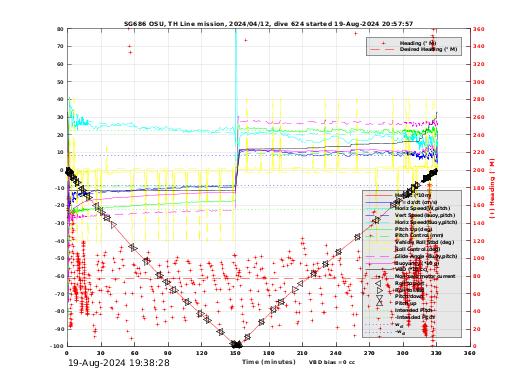The image size is (520, 390).
Task: Click the Roll Control (deg) legend label
Action: tap(417, 249)
